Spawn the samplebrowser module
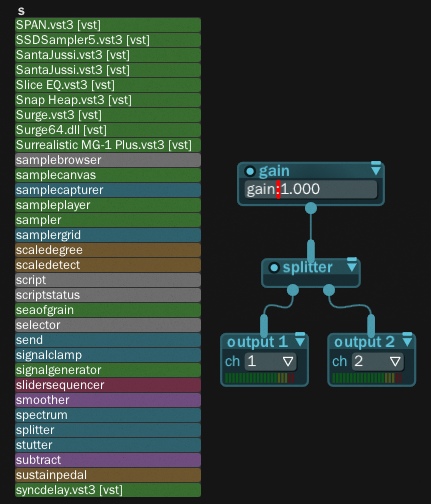Viewport: 431px width, 504px height. click(x=108, y=160)
